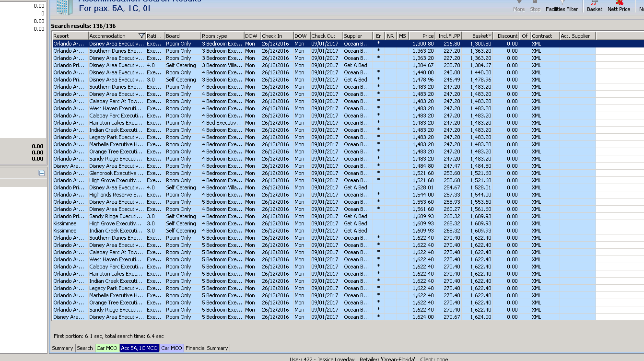Sort by the Check Out column header
Viewport: 644px width, 361px height.
326,36
